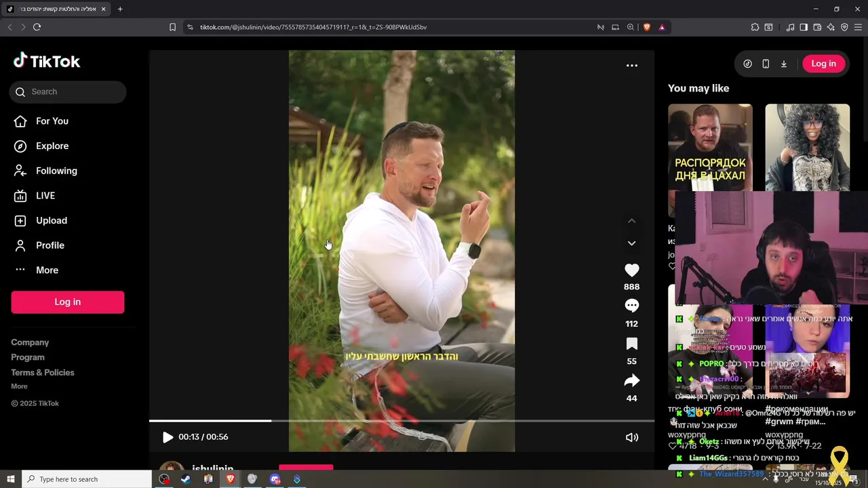Open Steam from the taskbar
Viewport: 868px width, 488px height.
pos(186,479)
